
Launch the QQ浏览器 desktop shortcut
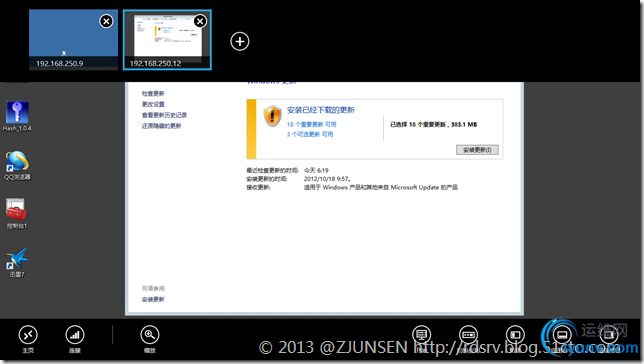[17, 166]
